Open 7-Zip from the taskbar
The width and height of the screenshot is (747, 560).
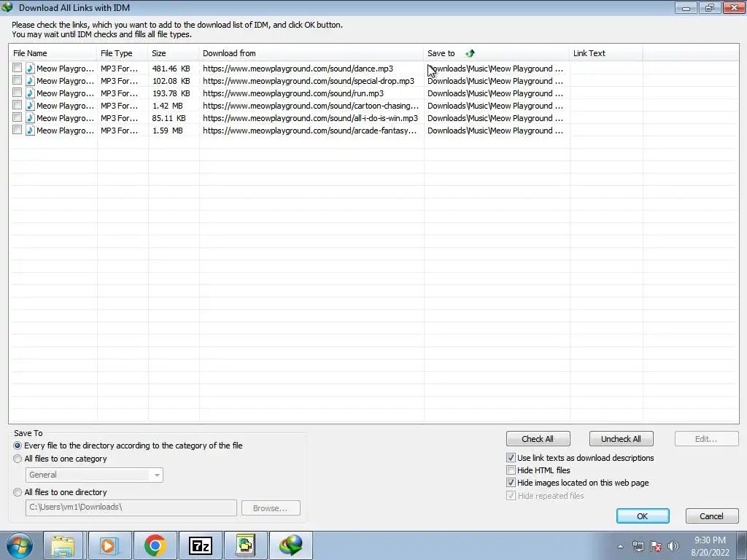(x=200, y=545)
